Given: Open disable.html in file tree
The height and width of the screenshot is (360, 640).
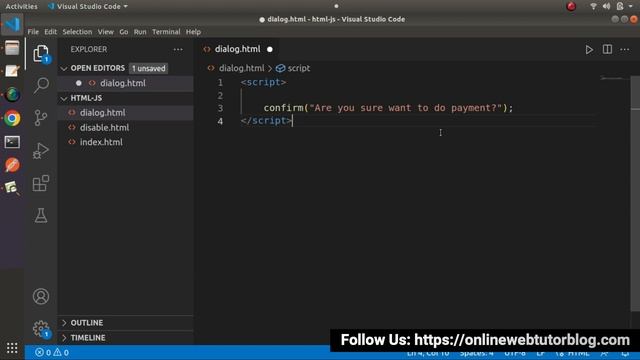Looking at the screenshot, I should [x=125, y=128].
